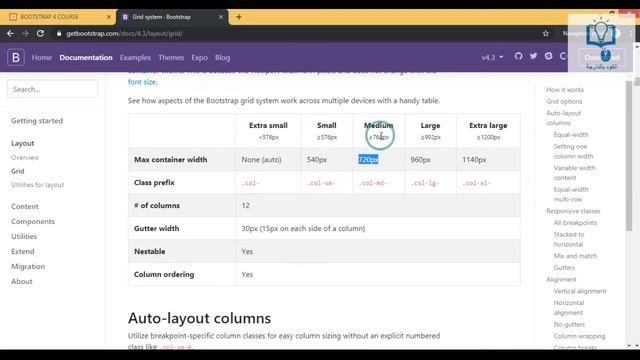The image size is (640, 360).
Task: Click the .col-md- class prefix
Action: pyautogui.click(x=373, y=183)
